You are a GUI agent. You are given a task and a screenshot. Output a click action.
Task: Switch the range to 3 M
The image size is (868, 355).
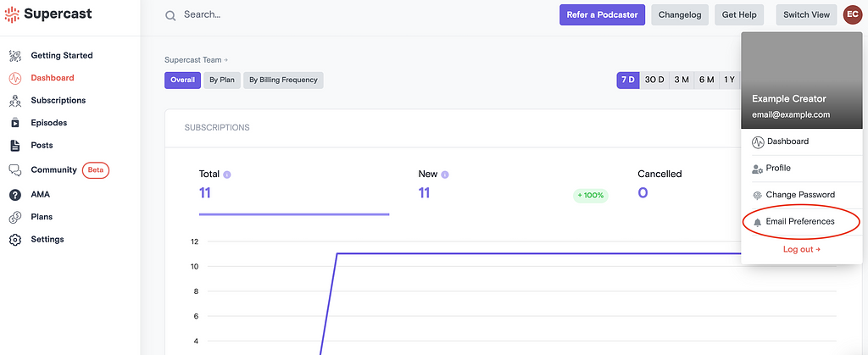click(682, 80)
